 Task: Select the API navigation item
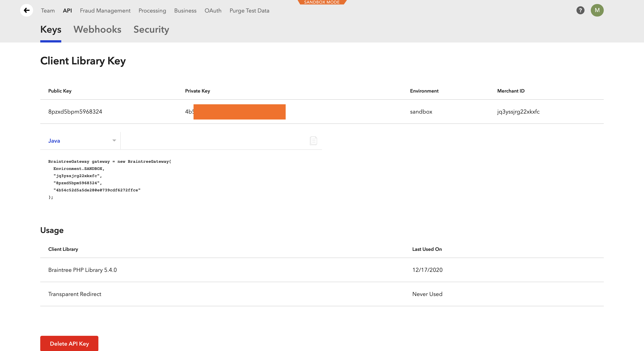[x=67, y=11]
